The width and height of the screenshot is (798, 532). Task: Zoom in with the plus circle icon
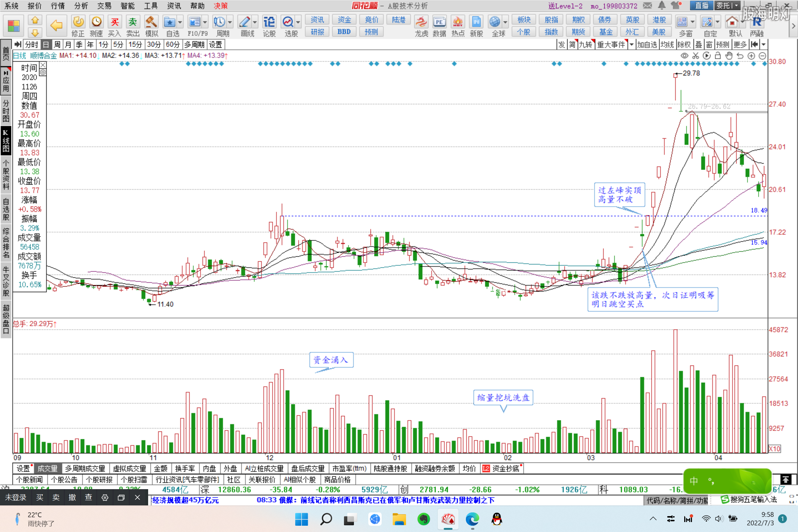(751, 56)
